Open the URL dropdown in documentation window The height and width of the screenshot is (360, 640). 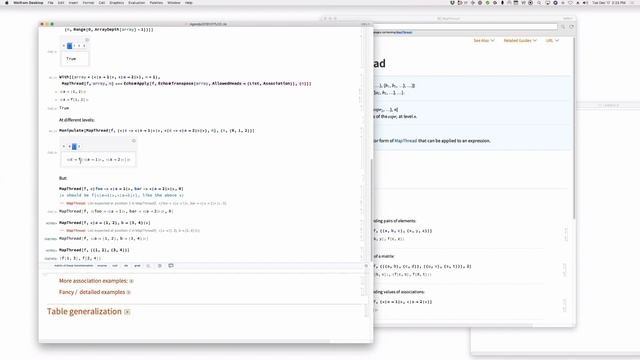(552, 40)
